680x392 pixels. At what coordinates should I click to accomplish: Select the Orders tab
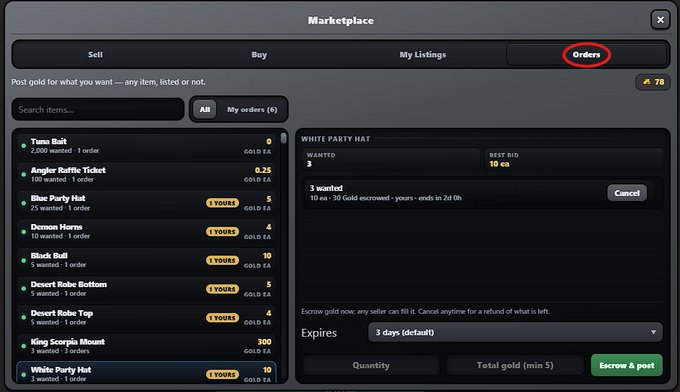tap(586, 55)
